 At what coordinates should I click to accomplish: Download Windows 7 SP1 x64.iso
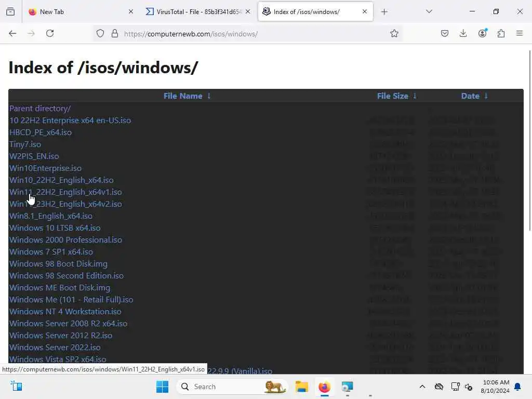pyautogui.click(x=51, y=252)
